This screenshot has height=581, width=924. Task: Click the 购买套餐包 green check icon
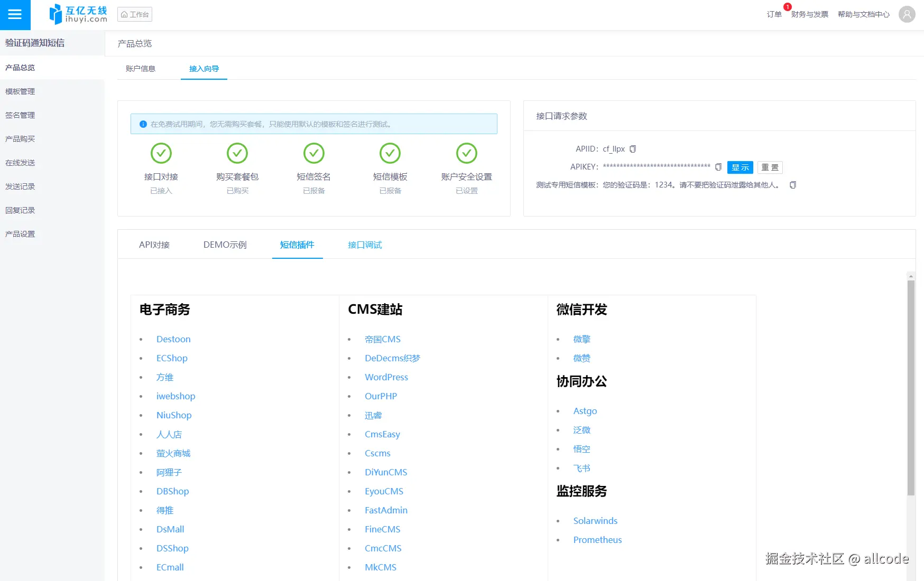[x=237, y=153]
